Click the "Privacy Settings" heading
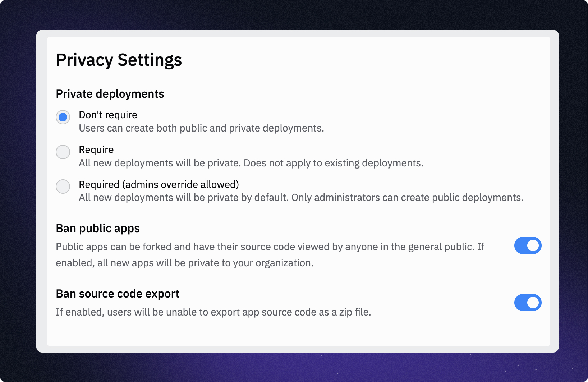The height and width of the screenshot is (382, 588). [x=119, y=60]
